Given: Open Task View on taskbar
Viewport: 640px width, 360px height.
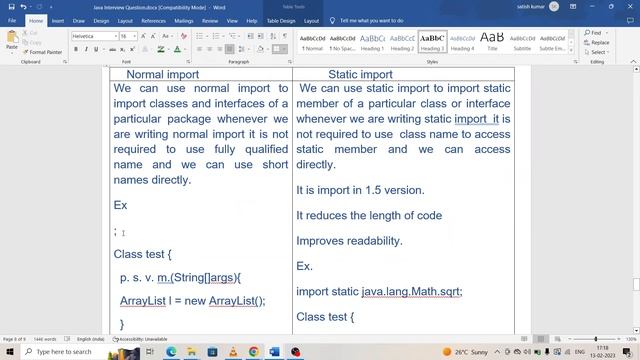Looking at the screenshot, I should coord(150,351).
